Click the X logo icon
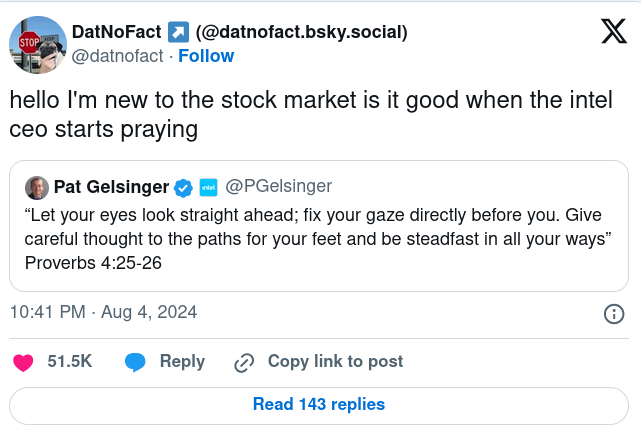Image resolution: width=641 pixels, height=434 pixels. point(613,33)
